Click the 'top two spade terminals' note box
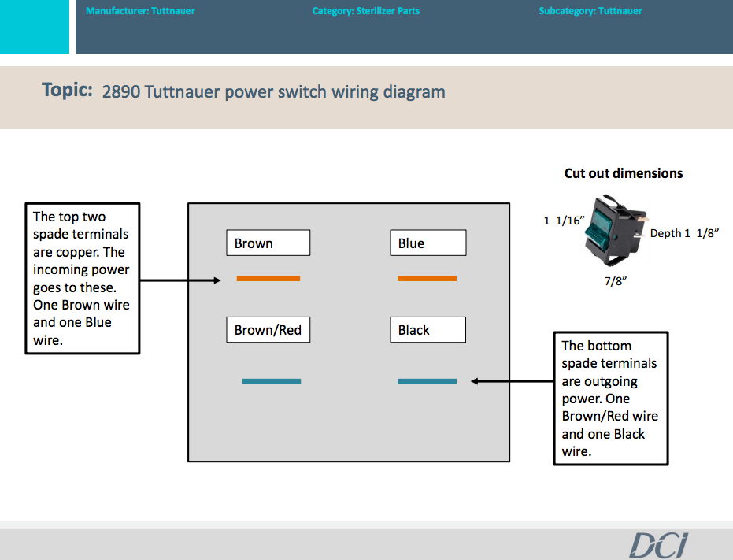Image resolution: width=733 pixels, height=560 pixels. click(x=83, y=278)
